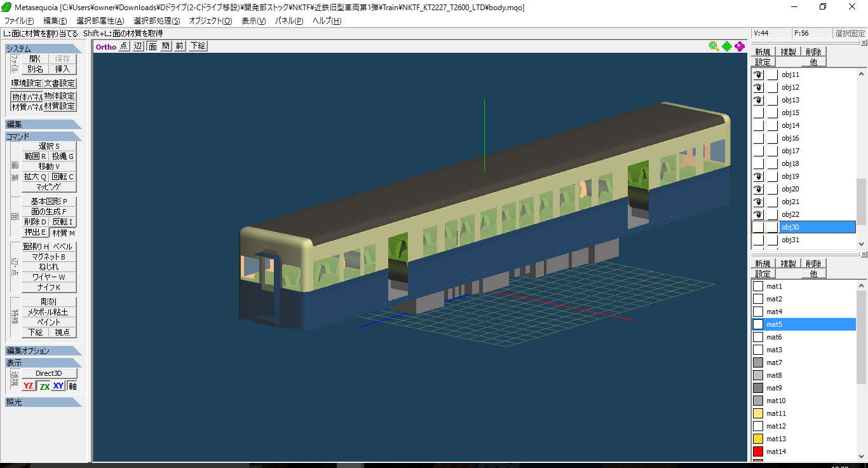
Task: Click the 環境設定 button
Action: (x=27, y=83)
